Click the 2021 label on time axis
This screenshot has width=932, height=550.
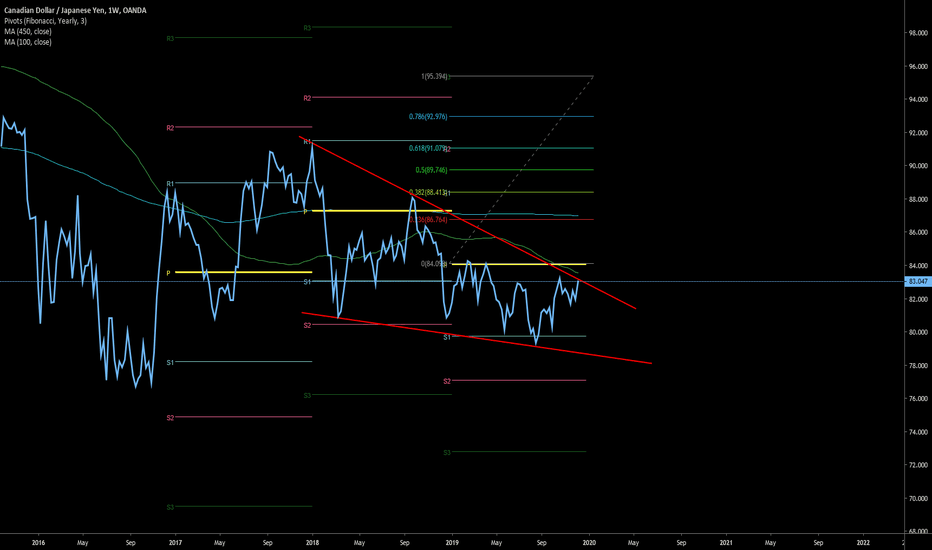click(726, 542)
